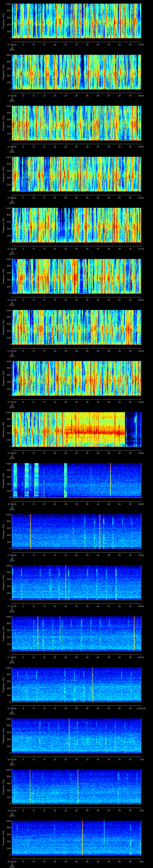
Task: Click the 3:00 label on the last axis
Action: 141,861
